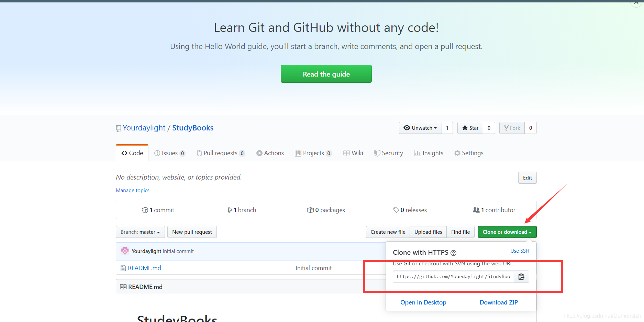The image size is (644, 322).
Task: Click the Yourdaylight avatar in commit row
Action: [x=125, y=251]
